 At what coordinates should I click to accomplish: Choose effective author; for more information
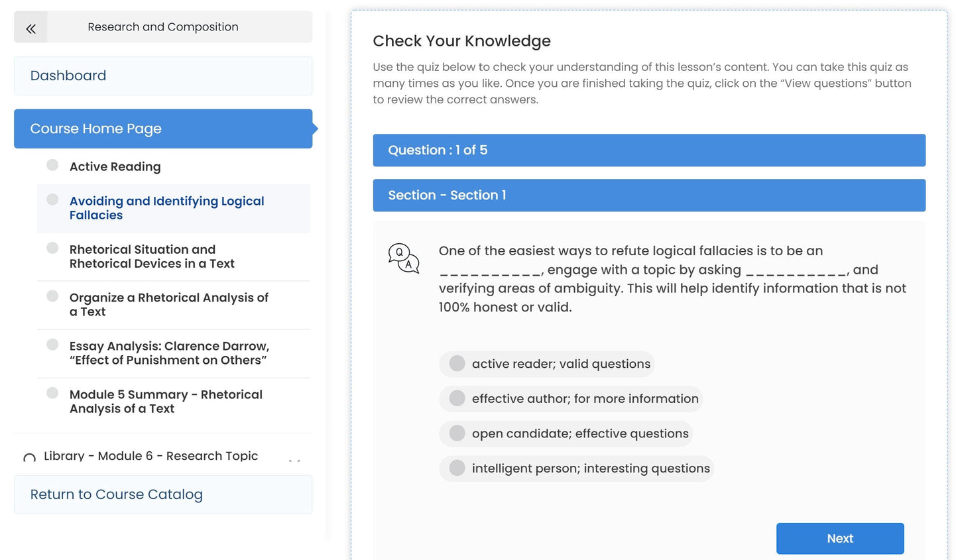[x=457, y=398]
